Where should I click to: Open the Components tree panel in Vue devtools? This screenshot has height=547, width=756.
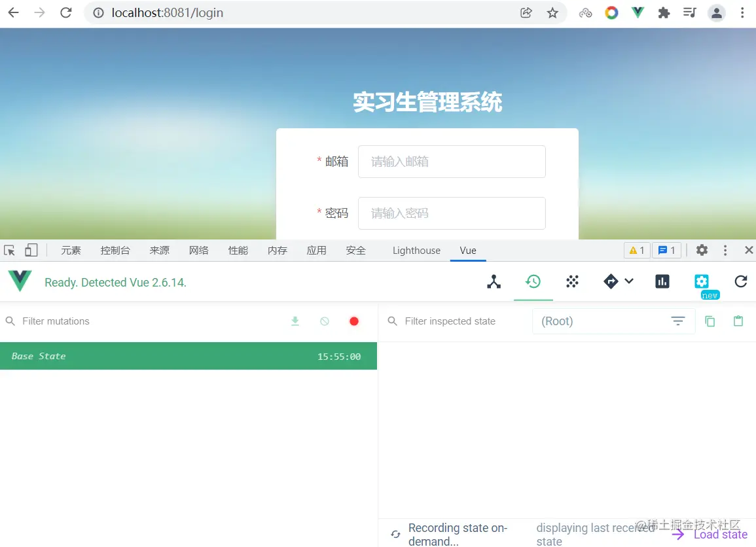coord(494,281)
